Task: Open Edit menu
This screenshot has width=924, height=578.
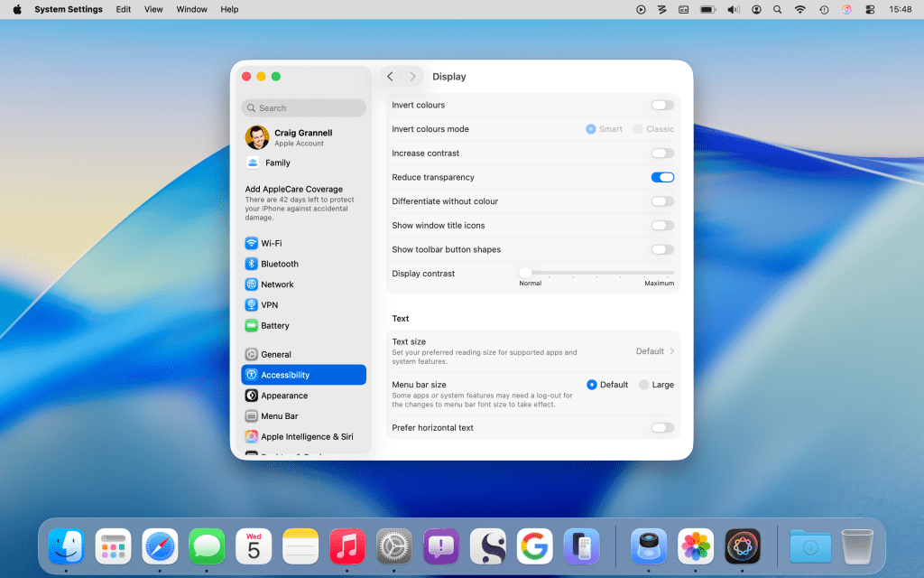Action: click(x=123, y=9)
